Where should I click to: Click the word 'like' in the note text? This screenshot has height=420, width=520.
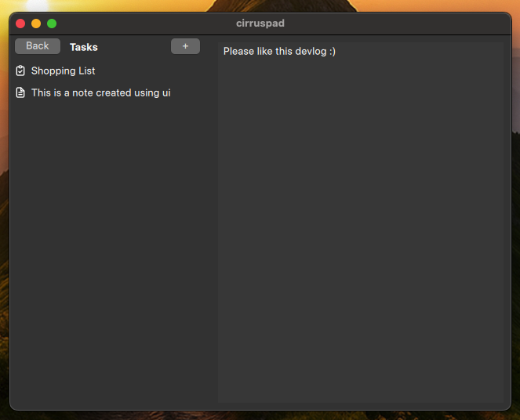[x=264, y=52]
